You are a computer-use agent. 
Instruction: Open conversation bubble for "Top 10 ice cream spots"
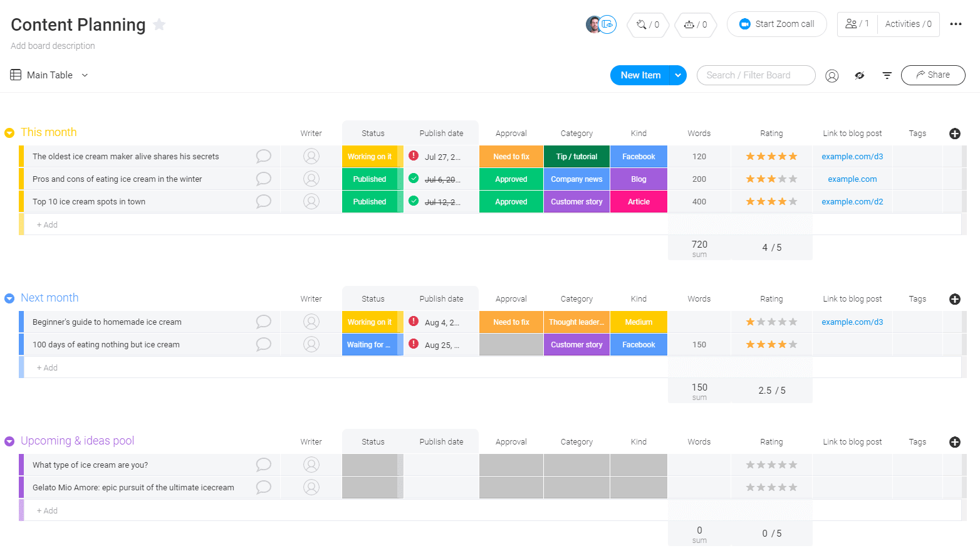click(x=263, y=201)
